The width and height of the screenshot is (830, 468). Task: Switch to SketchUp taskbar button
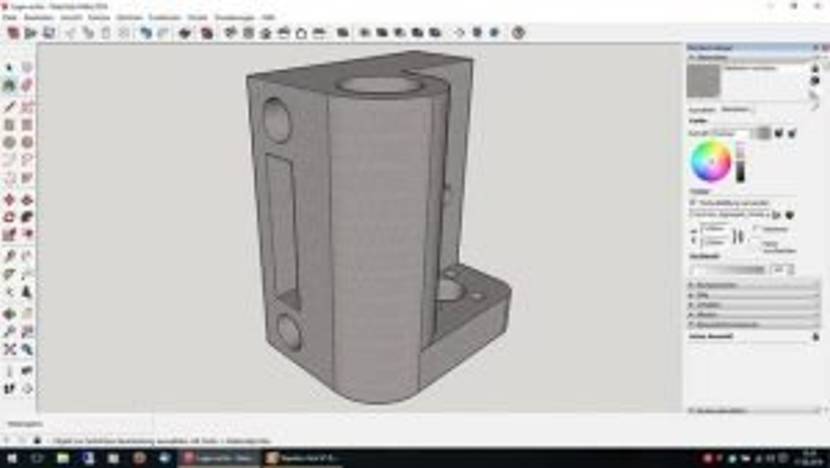220,458
